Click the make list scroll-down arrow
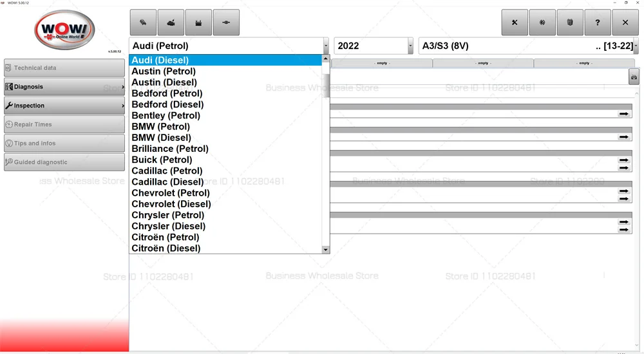Screen dimensions: 644x354 [326, 250]
